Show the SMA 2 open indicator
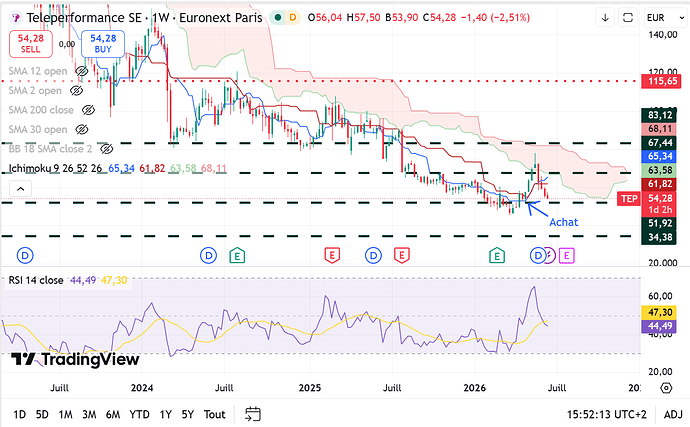 pos(76,91)
